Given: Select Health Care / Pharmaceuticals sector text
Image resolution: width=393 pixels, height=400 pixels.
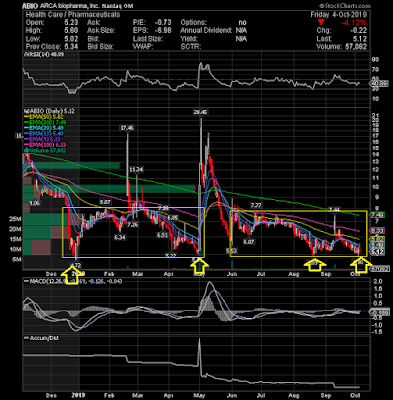Looking at the screenshot, I should (73, 15).
